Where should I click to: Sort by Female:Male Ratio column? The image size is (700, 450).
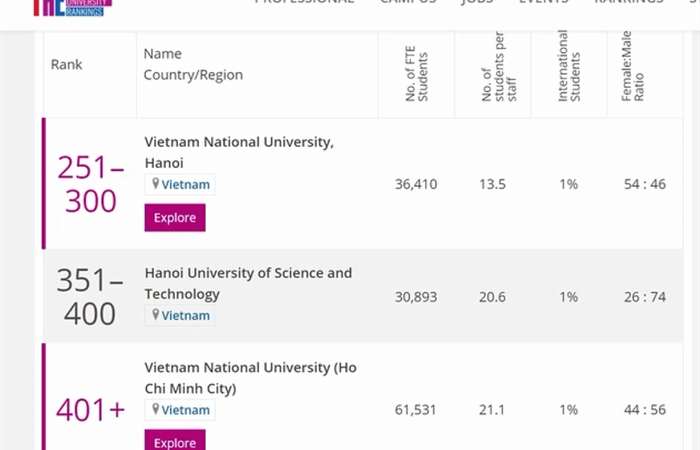[x=633, y=66]
